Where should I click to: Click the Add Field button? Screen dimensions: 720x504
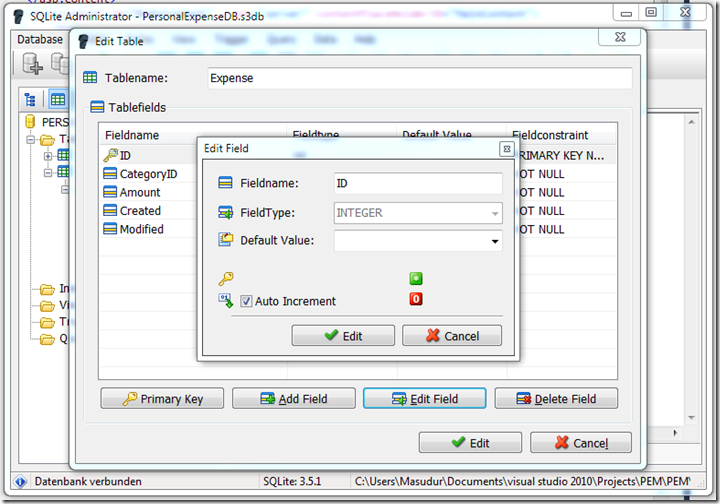293,398
